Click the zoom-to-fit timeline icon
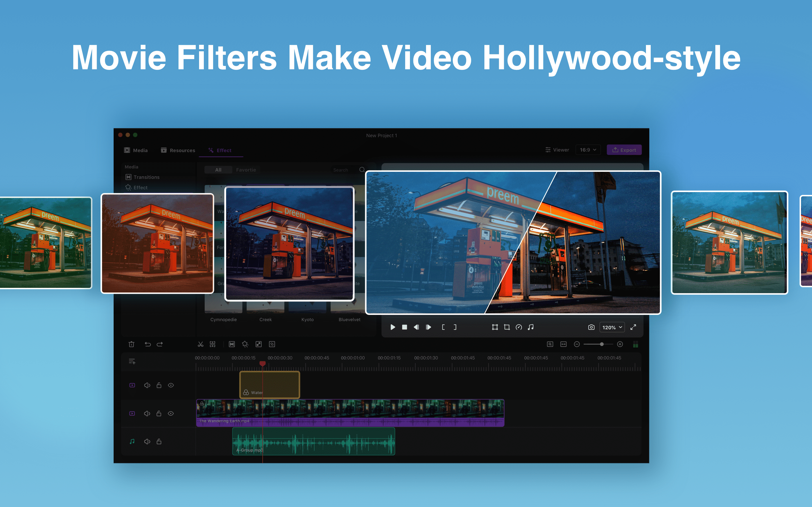Image resolution: width=812 pixels, height=507 pixels. pos(563,344)
